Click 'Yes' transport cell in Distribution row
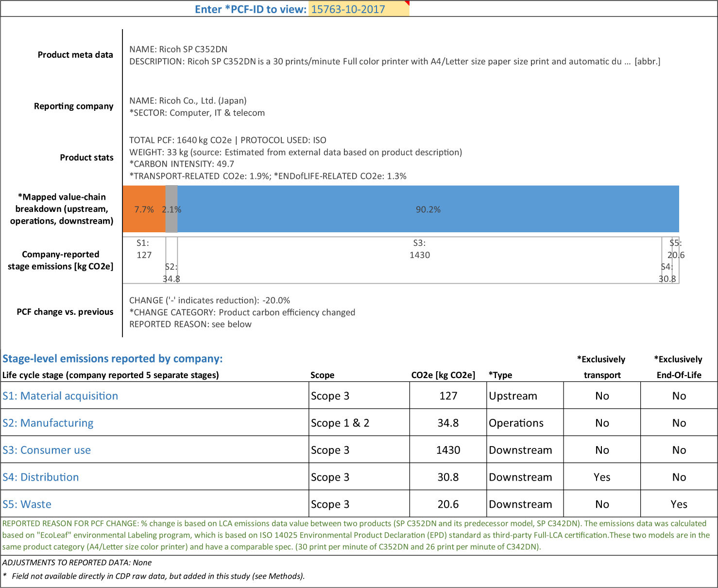 602,477
